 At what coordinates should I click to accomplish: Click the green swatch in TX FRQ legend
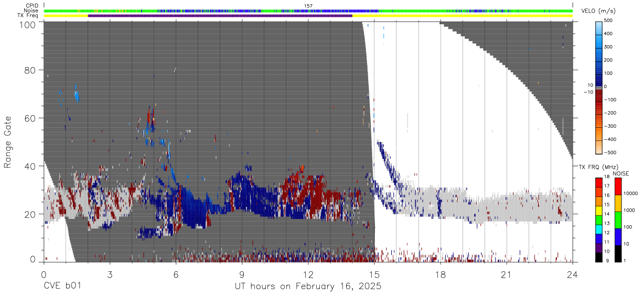[x=599, y=219]
